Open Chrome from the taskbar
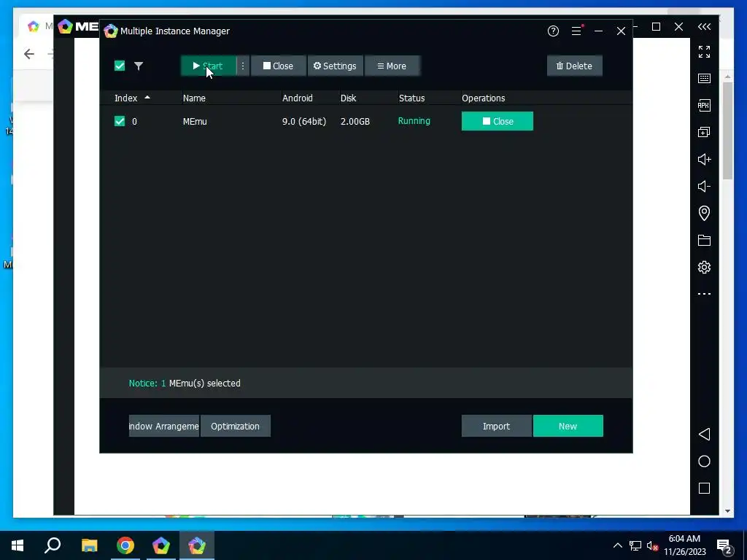The image size is (747, 560). tap(125, 545)
